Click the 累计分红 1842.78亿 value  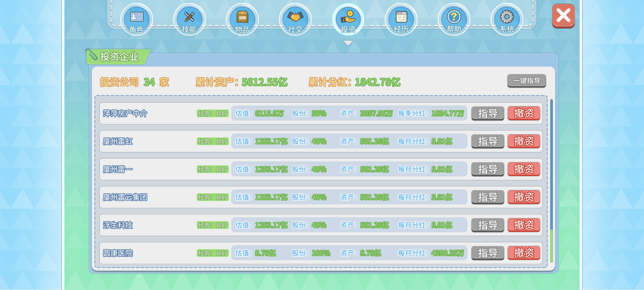click(x=377, y=82)
